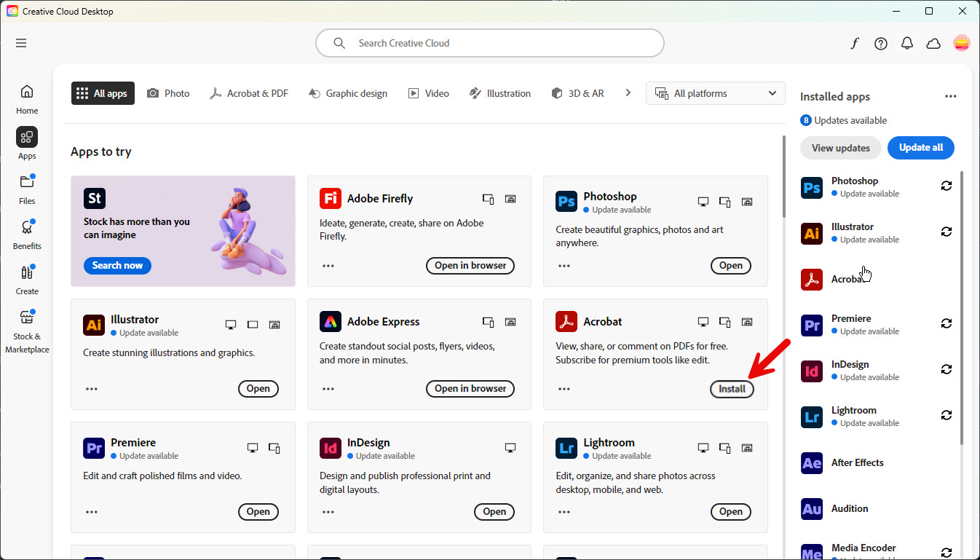Open more options on Photoshop card
The image size is (980, 560).
(x=564, y=266)
